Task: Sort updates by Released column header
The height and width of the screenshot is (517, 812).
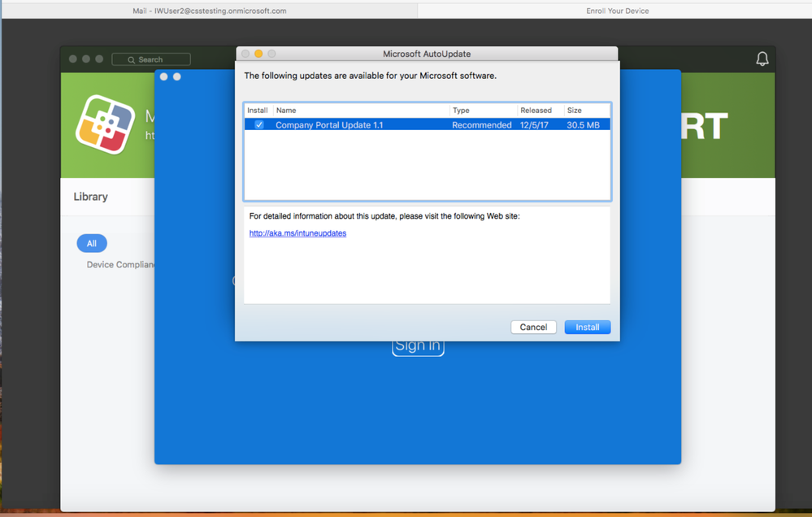Action: pos(541,111)
